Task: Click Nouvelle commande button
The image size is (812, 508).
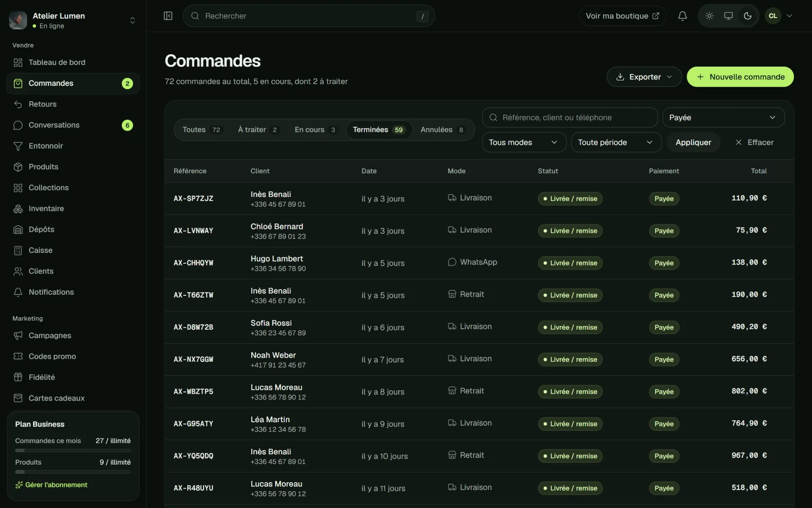Action: click(x=740, y=77)
